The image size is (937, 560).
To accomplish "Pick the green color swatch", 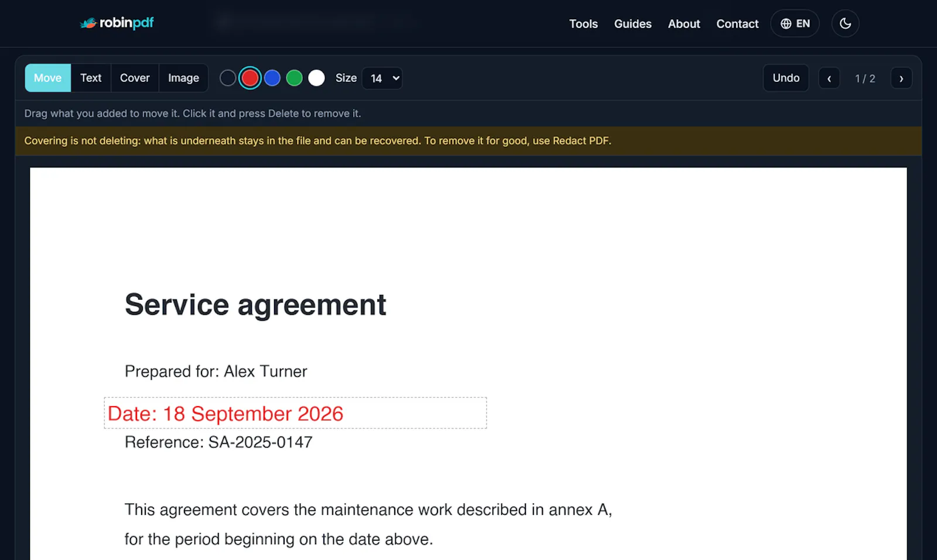I will [x=295, y=78].
